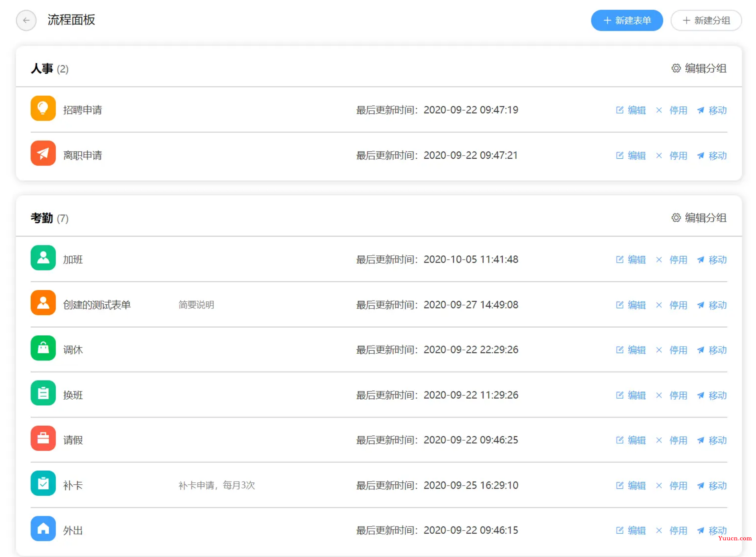The width and height of the screenshot is (756, 557).
Task: Edit the 离职申请 form
Action: click(631, 155)
